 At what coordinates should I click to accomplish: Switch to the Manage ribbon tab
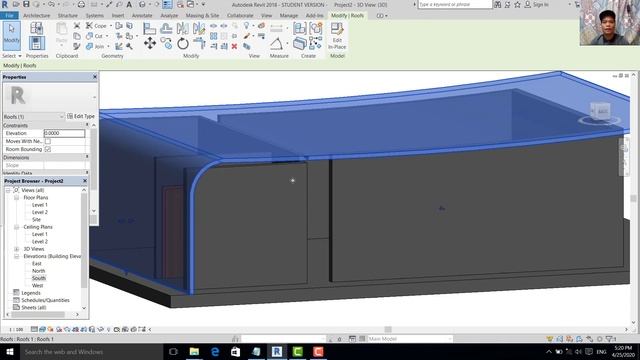(289, 16)
